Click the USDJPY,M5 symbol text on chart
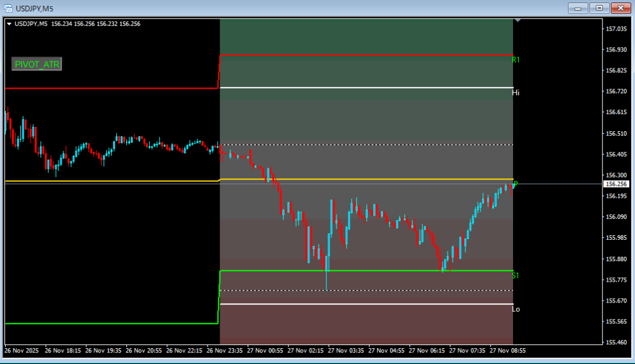 tap(30, 24)
